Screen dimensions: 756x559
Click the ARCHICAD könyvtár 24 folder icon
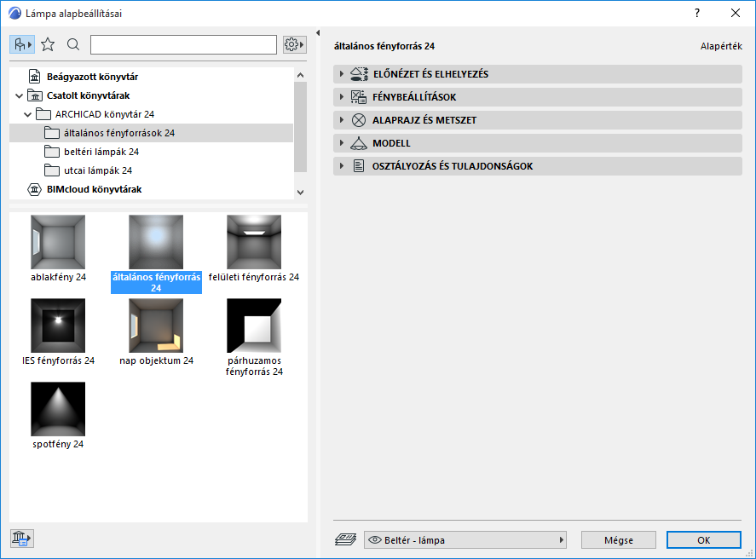click(x=43, y=114)
